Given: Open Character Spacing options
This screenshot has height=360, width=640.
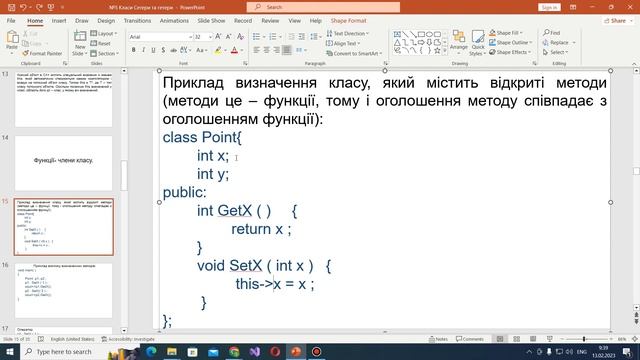Looking at the screenshot, I should point(185,50).
